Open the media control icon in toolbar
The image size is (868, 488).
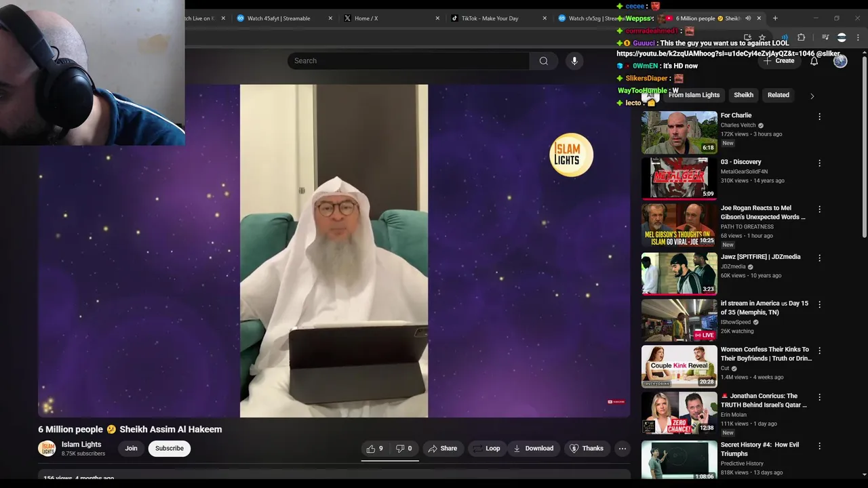click(x=825, y=38)
